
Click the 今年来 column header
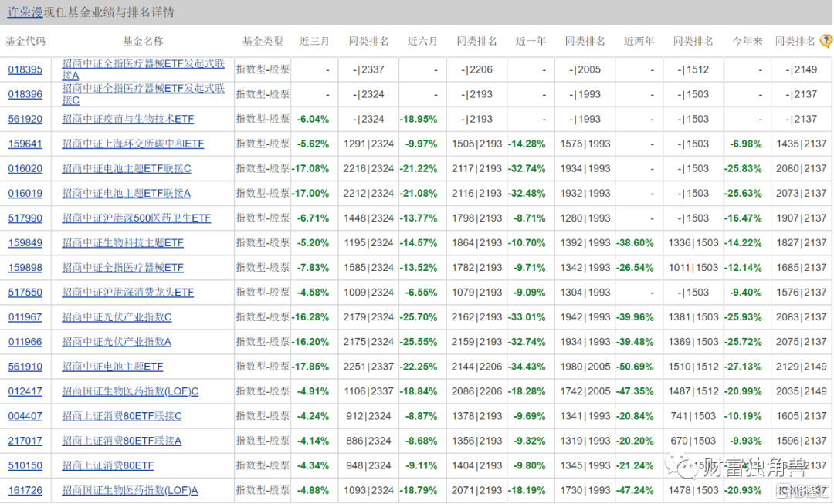pos(748,41)
